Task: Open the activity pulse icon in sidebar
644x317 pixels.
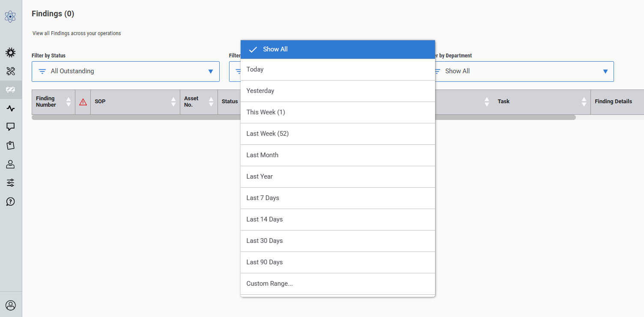Action: 11,108
